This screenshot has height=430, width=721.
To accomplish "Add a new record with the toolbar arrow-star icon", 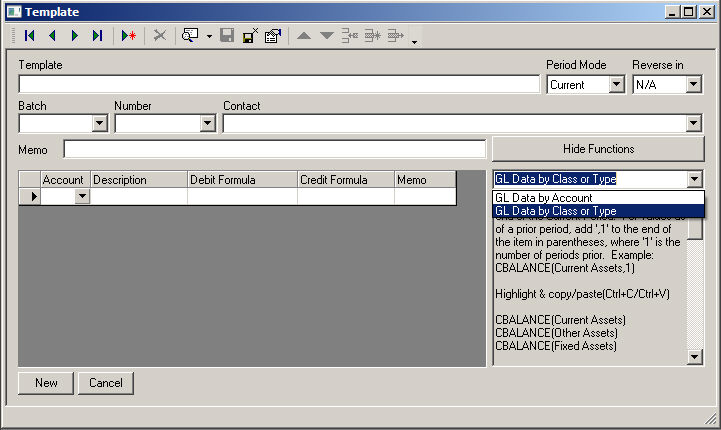I will tap(128, 35).
